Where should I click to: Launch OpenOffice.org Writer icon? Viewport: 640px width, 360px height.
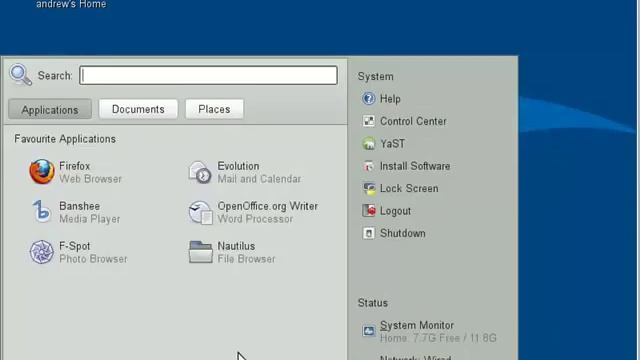(x=200, y=212)
